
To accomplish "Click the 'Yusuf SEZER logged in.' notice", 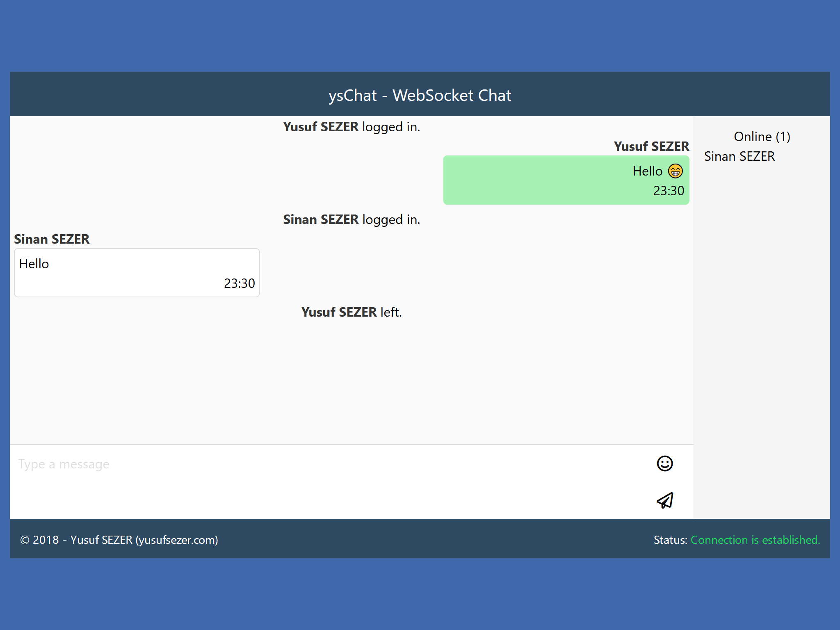I will pyautogui.click(x=352, y=127).
